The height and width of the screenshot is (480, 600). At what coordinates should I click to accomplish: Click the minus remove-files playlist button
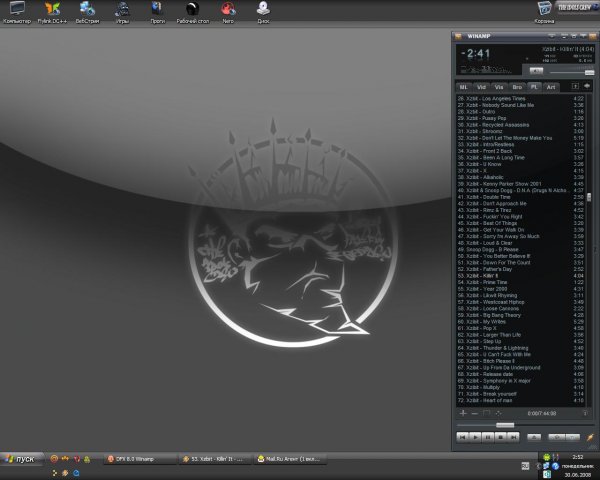point(474,413)
